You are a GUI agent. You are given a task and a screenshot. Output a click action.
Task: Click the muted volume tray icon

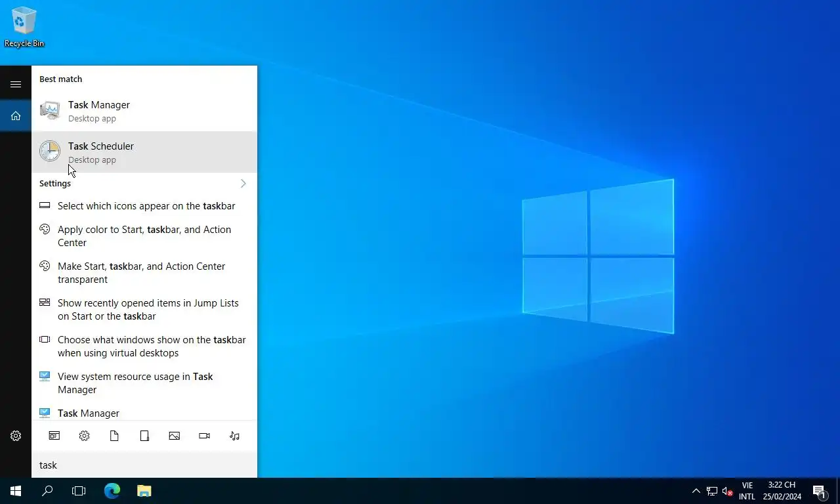pos(727,491)
